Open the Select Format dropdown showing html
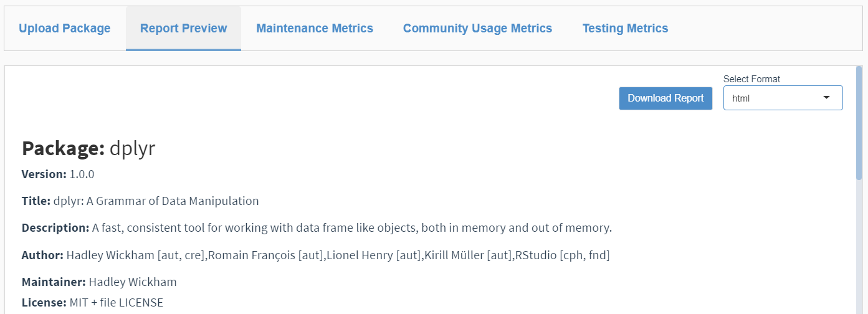 pyautogui.click(x=783, y=98)
